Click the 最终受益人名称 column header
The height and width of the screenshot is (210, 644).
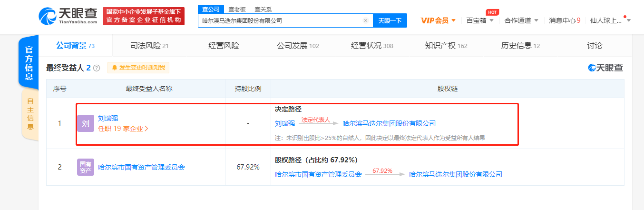tap(149, 89)
